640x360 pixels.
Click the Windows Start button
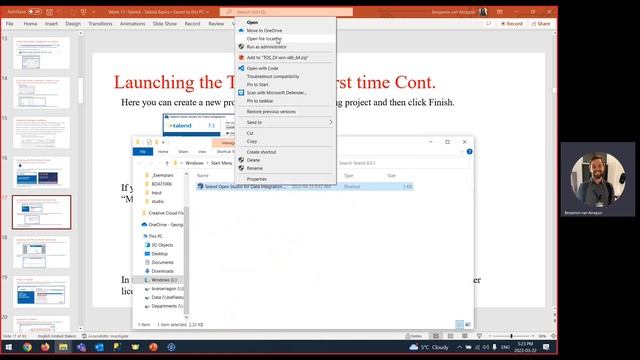pos(9,347)
